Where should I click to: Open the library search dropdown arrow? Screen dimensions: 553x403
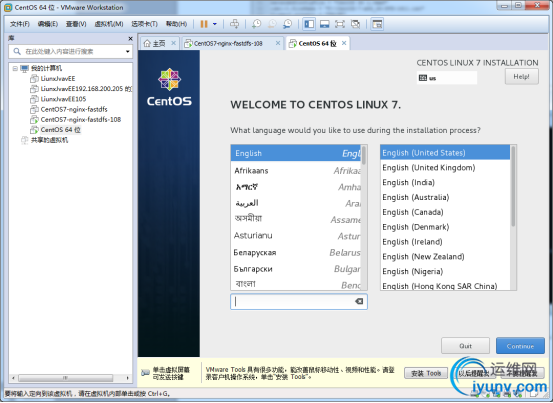[x=127, y=51]
